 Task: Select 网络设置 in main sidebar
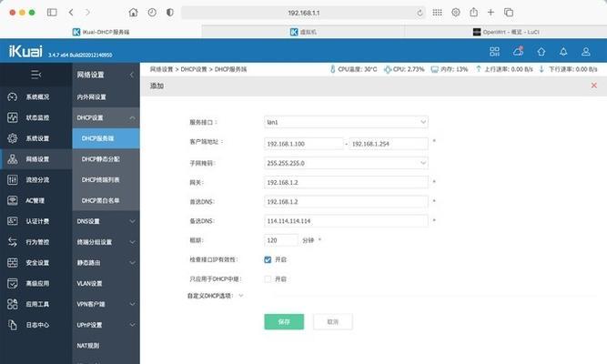point(35,159)
